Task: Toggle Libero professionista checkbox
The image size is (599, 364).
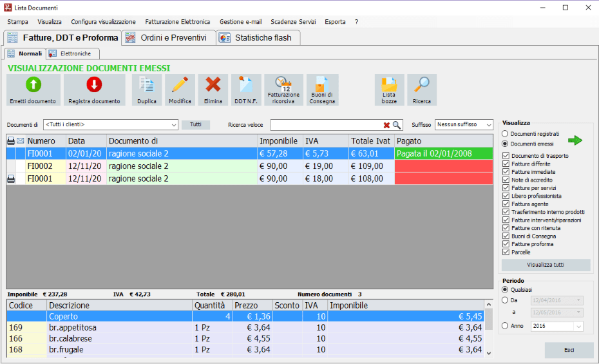Action: click(x=506, y=196)
